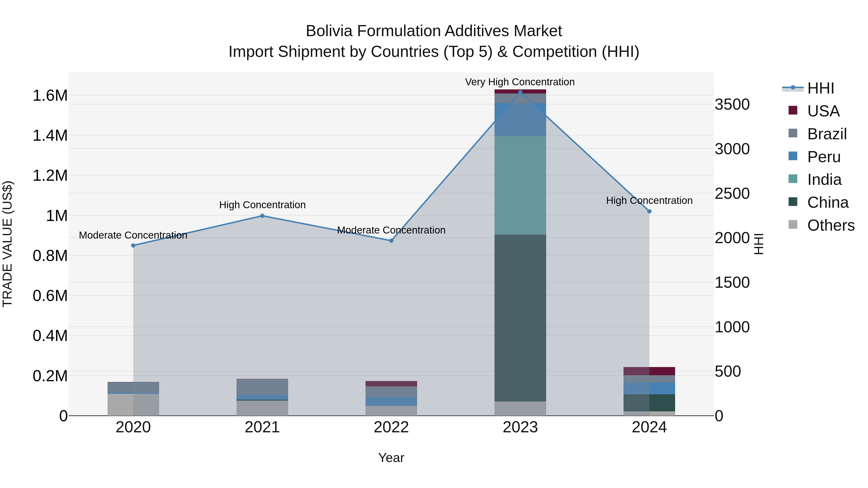Click the 2024 x-axis label
The image size is (868, 488).
tap(649, 427)
